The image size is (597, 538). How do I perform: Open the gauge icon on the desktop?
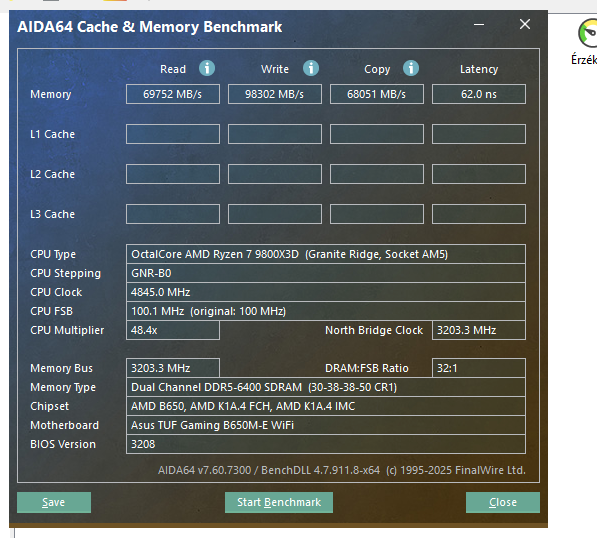[587, 34]
